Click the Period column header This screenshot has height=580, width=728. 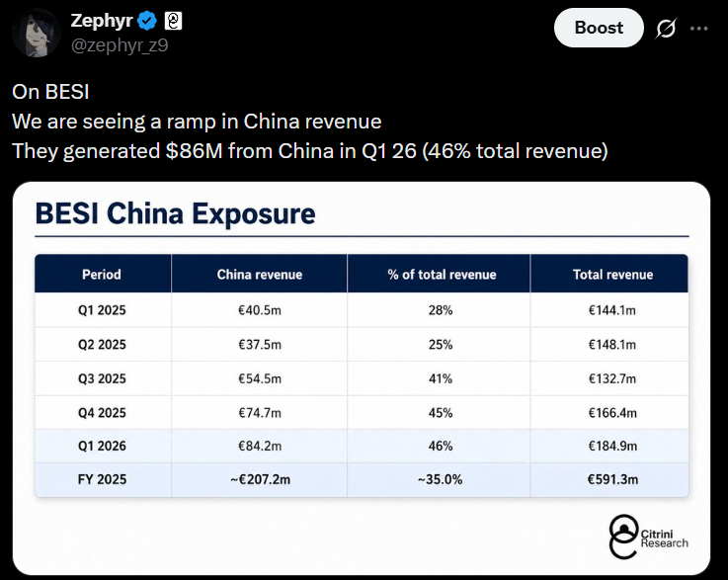[x=102, y=275]
